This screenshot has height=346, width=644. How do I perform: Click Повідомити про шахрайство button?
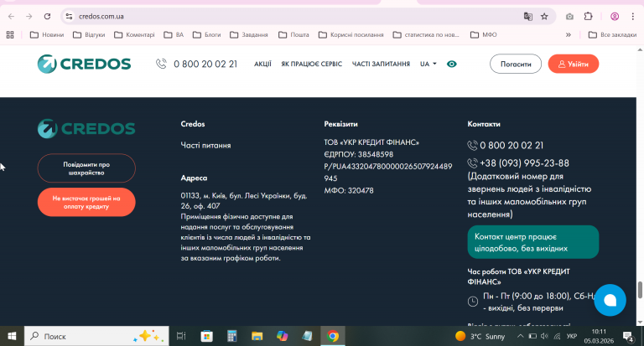click(86, 168)
